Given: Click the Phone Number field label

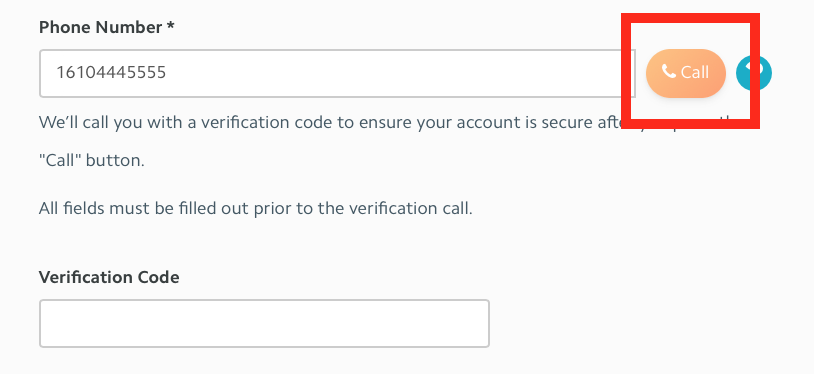Looking at the screenshot, I should pos(106,27).
